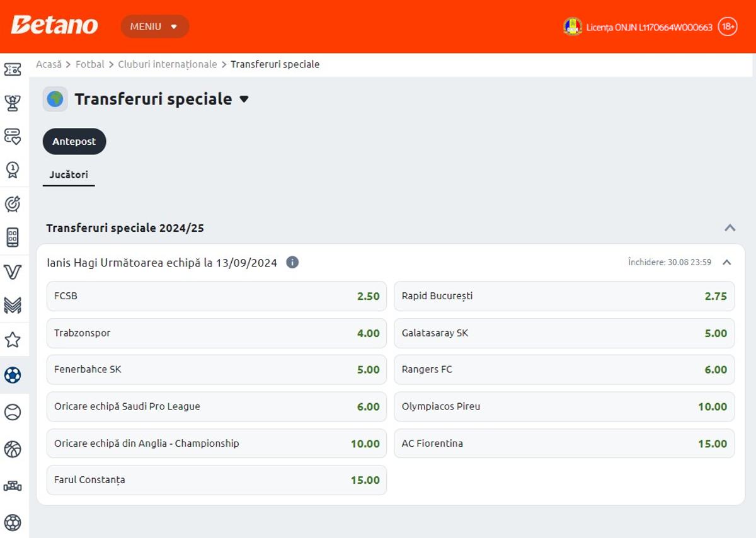Screen dimensions: 756x538
Task: Open the ticket/coupon sidebar icon
Action: [13, 69]
